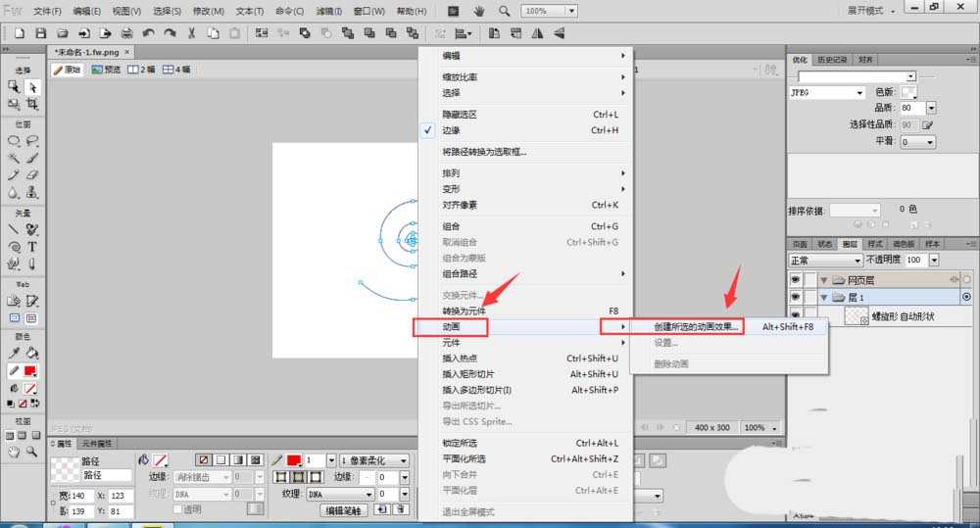Select the Brush tool
The height and width of the screenshot is (528, 980).
point(32,158)
